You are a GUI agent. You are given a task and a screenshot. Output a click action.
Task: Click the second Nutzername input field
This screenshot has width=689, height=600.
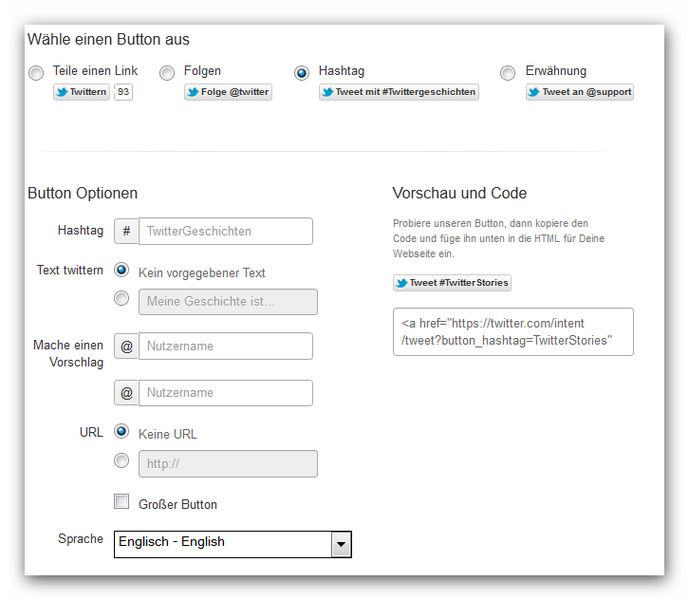coord(226,393)
